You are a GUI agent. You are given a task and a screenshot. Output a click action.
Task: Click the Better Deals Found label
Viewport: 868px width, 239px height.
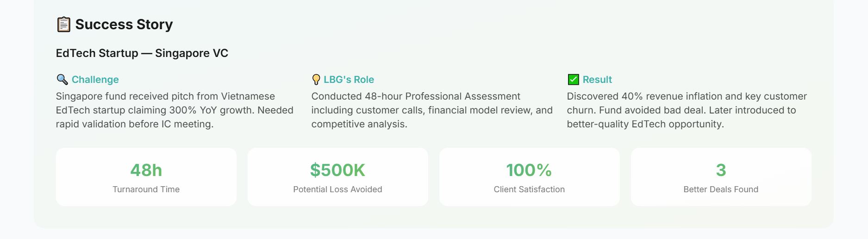point(721,189)
